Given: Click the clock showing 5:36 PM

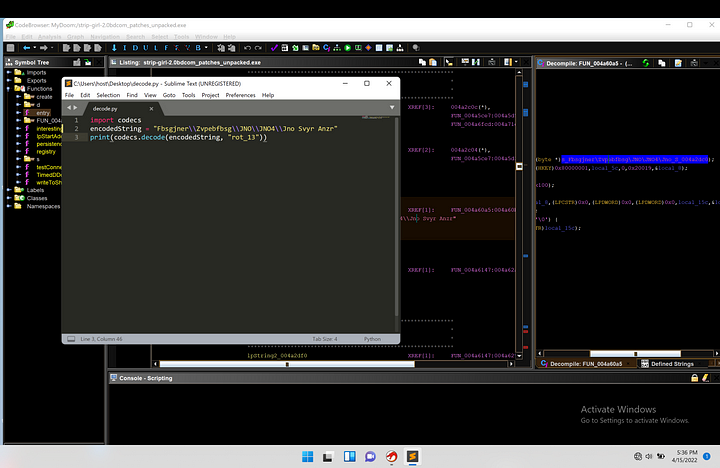Looking at the screenshot, I should [x=687, y=453].
